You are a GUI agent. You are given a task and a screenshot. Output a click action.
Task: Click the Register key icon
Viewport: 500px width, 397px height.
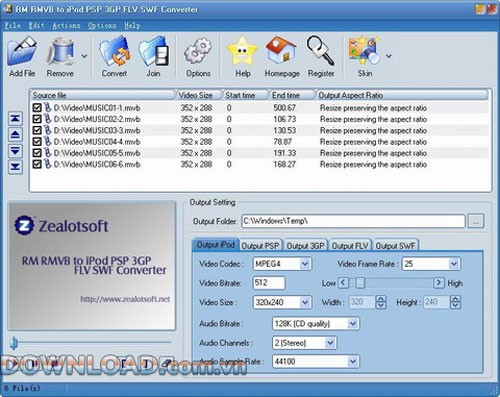click(320, 50)
